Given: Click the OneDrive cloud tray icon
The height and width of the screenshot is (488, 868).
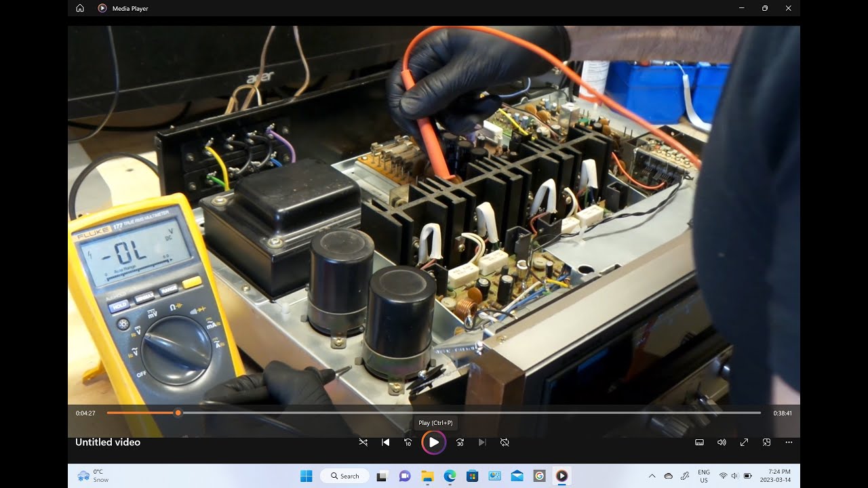Looking at the screenshot, I should click(x=669, y=476).
